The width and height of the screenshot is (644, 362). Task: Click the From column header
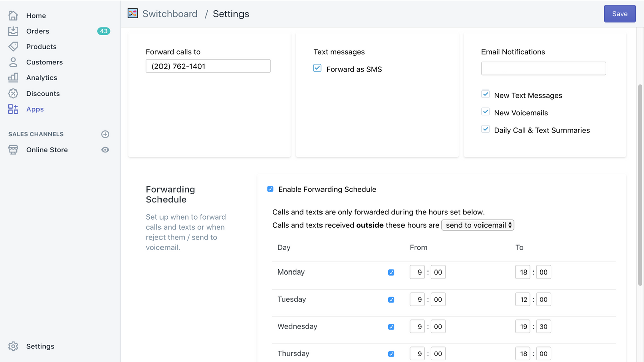tap(418, 247)
